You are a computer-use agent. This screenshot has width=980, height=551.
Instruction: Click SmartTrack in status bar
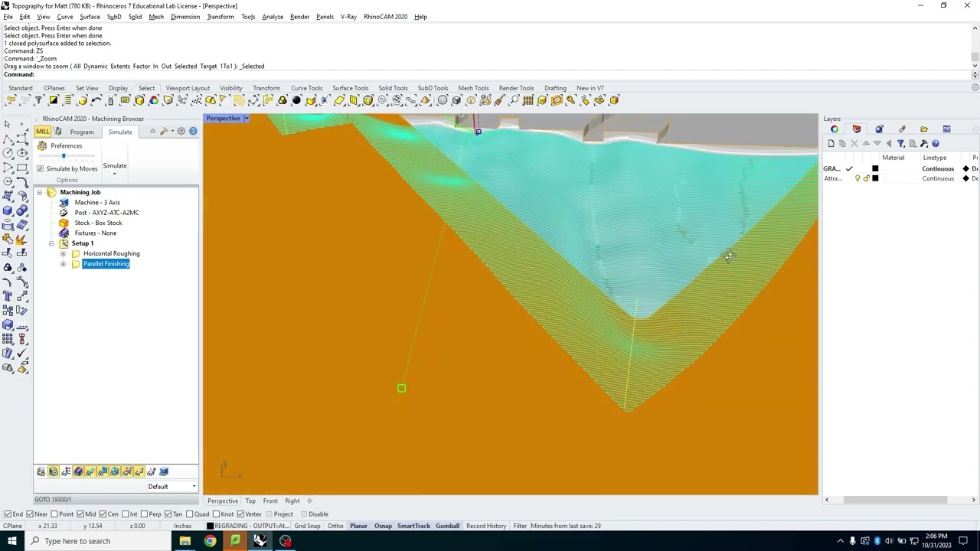[413, 527]
